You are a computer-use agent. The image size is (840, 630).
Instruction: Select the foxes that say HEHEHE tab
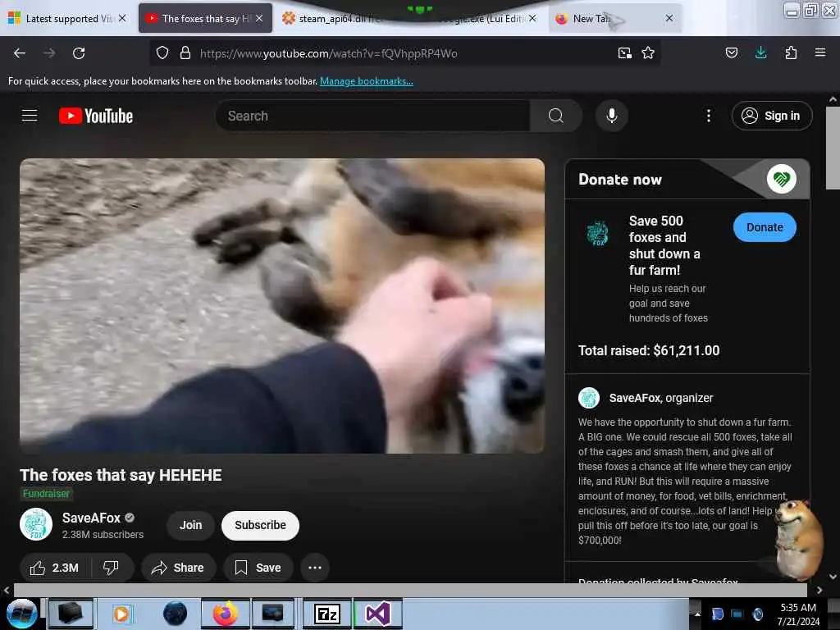[x=206, y=19]
